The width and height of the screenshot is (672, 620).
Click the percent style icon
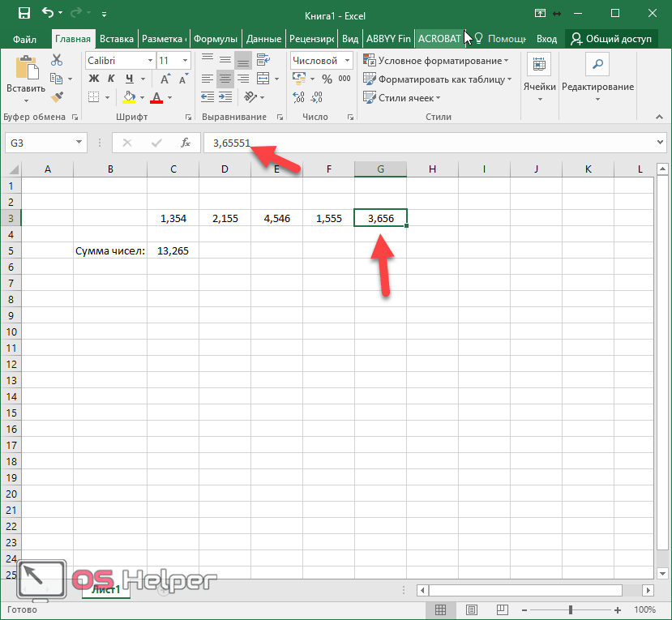click(327, 79)
